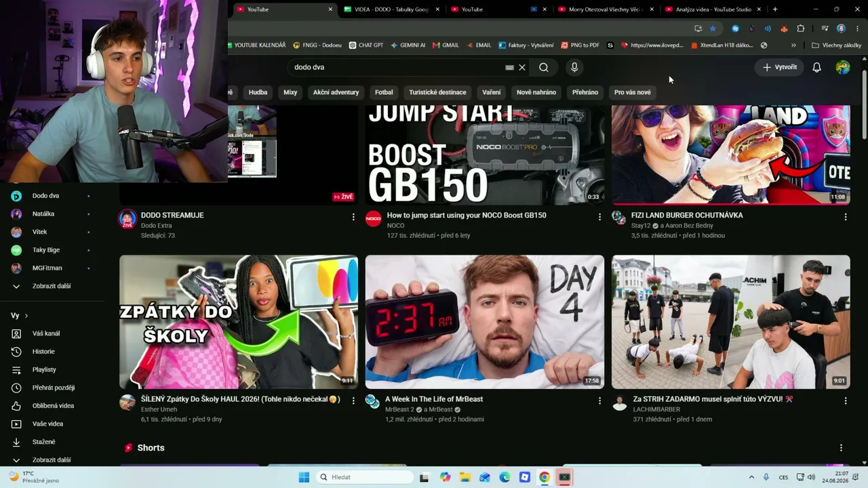Open Windows Start menu
The width and height of the screenshot is (868, 488).
pyautogui.click(x=304, y=477)
